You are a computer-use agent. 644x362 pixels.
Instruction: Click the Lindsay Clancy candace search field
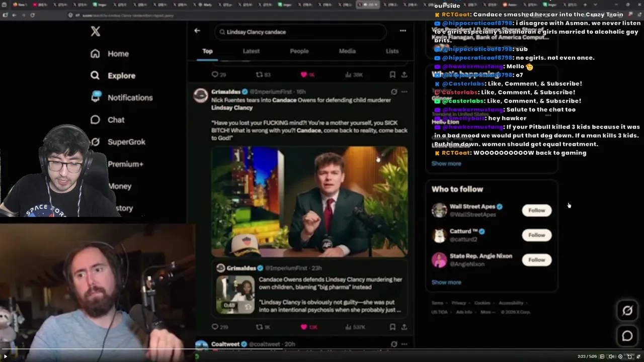[x=300, y=32]
